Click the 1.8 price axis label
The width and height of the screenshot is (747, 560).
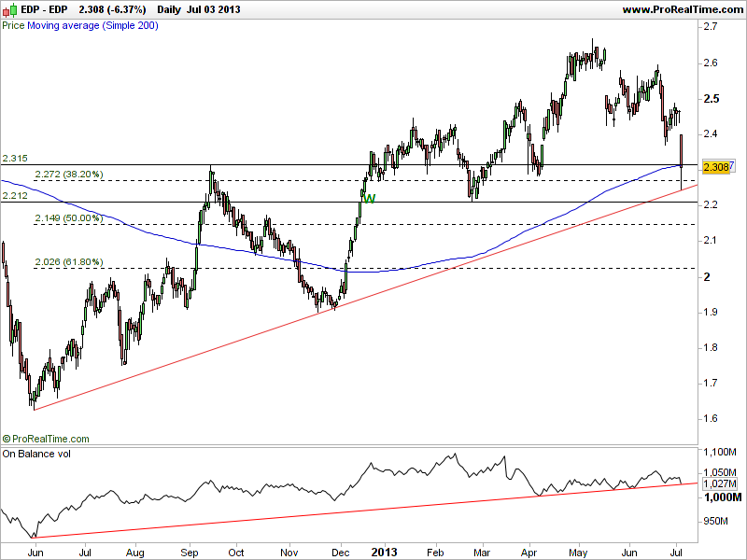pos(711,347)
